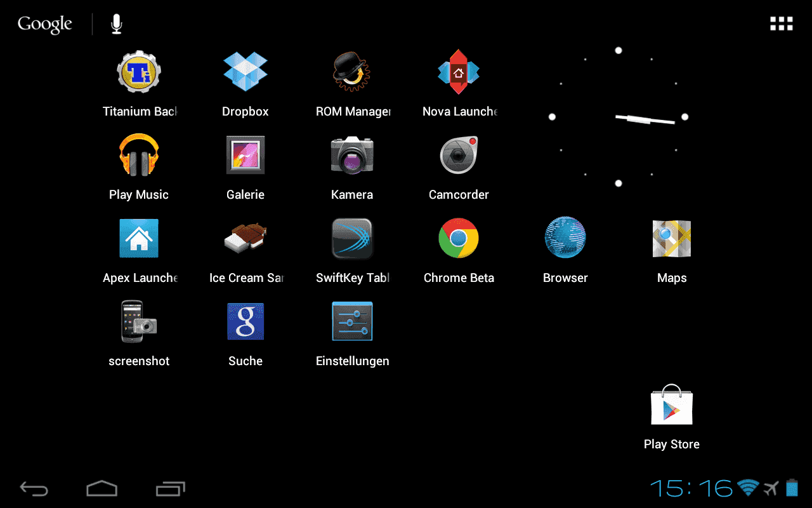Tap the Ice Cream Sandwich app icon
812x508 pixels.
click(246, 238)
